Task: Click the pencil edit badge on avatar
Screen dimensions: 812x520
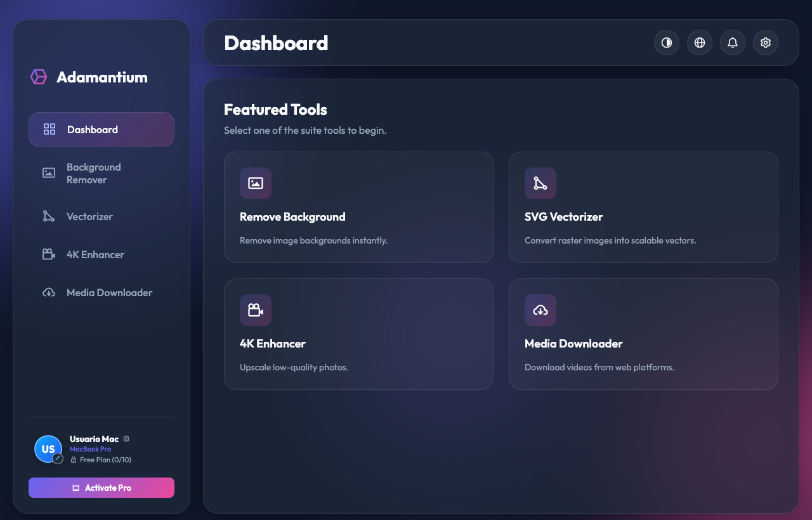Action: 58,458
